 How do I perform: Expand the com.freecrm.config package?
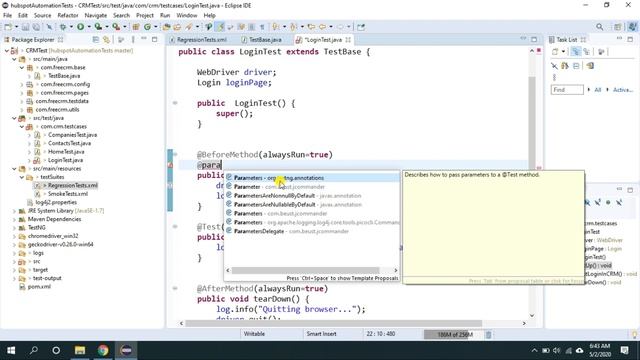tap(22, 84)
